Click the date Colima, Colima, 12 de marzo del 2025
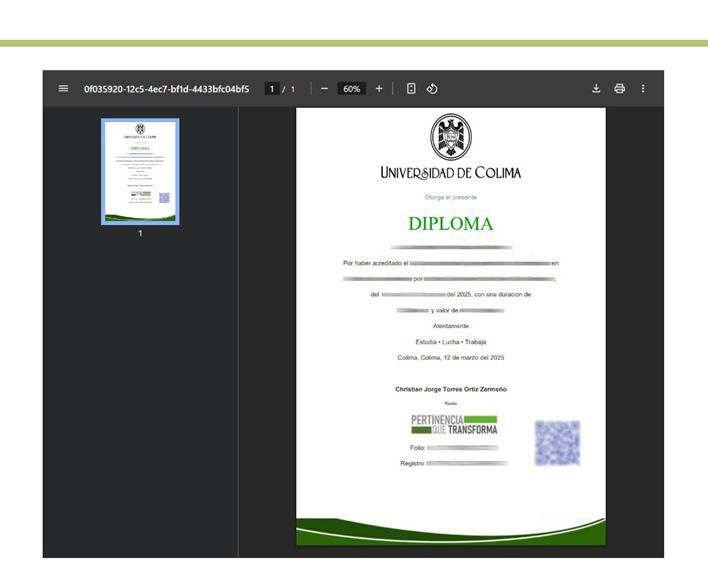The width and height of the screenshot is (708, 580). tap(451, 357)
